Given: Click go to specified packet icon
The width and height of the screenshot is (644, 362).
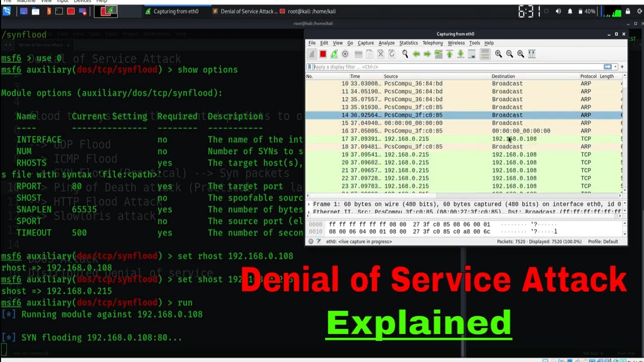Looking at the screenshot, I should pos(438,54).
